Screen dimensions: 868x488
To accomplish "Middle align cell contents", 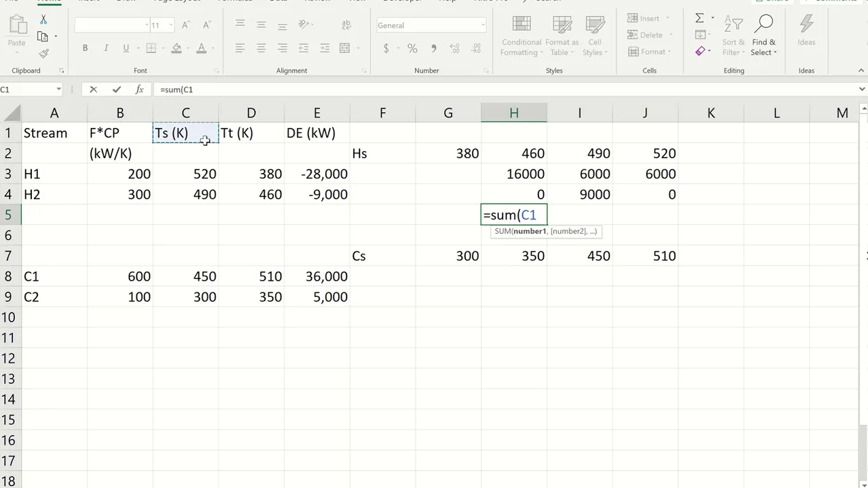I will (x=261, y=24).
